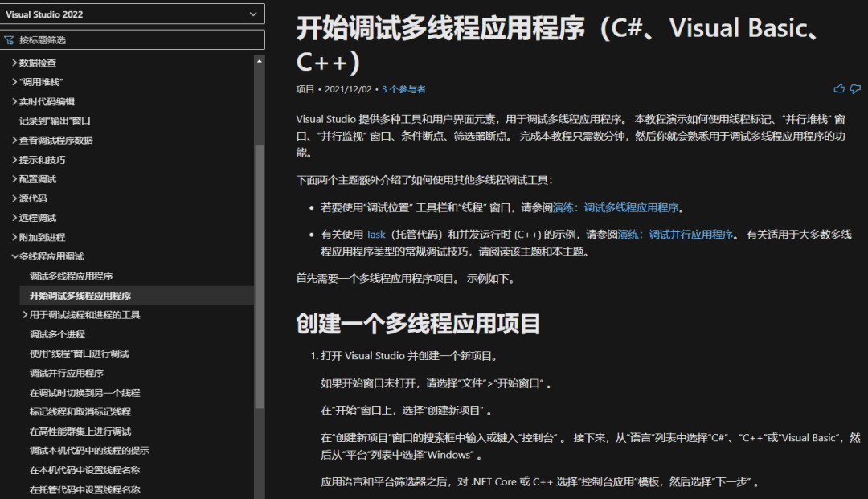Open 调试并行应用程序 in sidebar
Viewport: 868px width, 499px height.
67,373
